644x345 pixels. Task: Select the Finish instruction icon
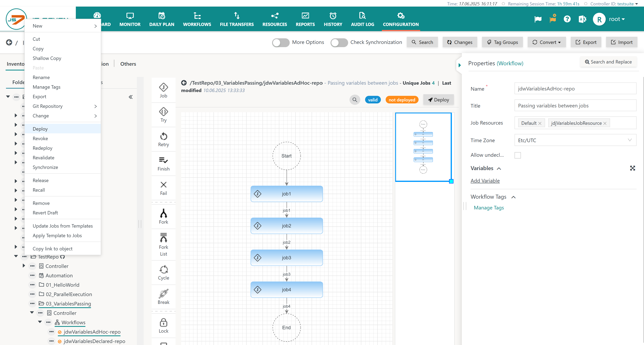pos(163,160)
